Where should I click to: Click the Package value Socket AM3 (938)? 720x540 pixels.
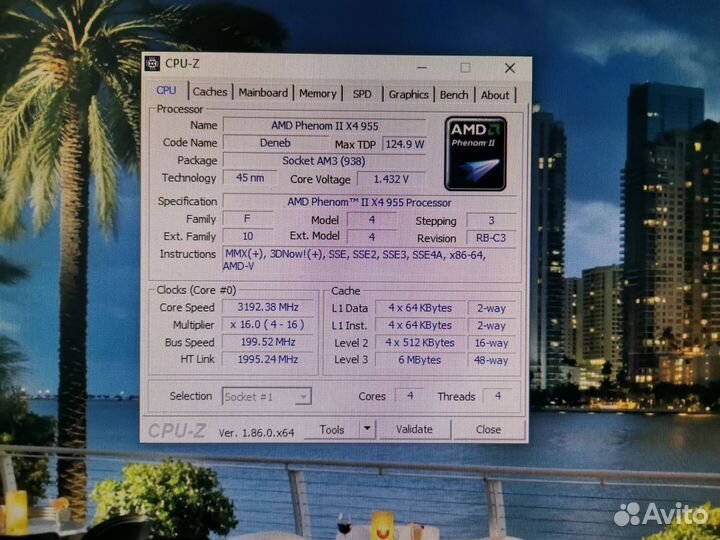click(324, 161)
